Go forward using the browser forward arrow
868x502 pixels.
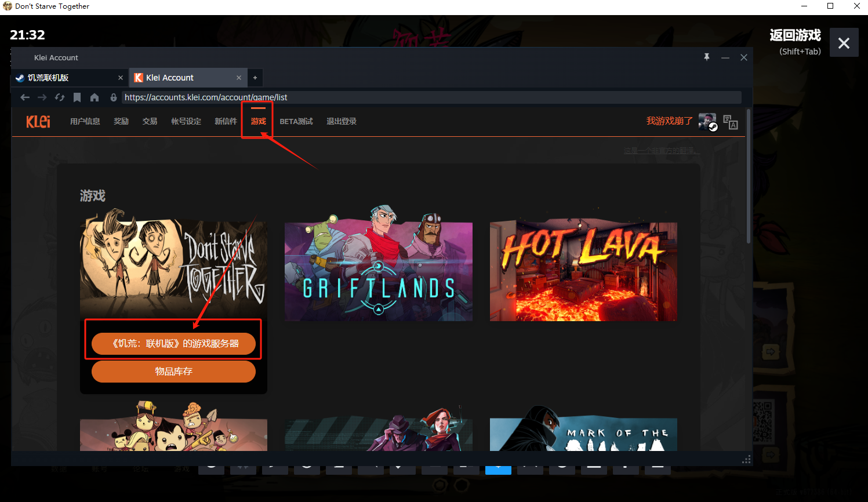pyautogui.click(x=42, y=97)
